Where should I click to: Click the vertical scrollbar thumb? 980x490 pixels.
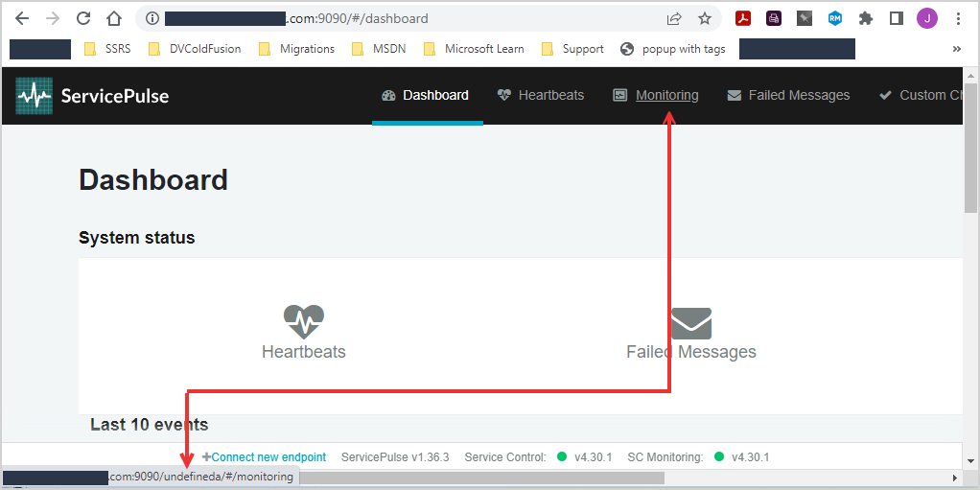[970, 149]
